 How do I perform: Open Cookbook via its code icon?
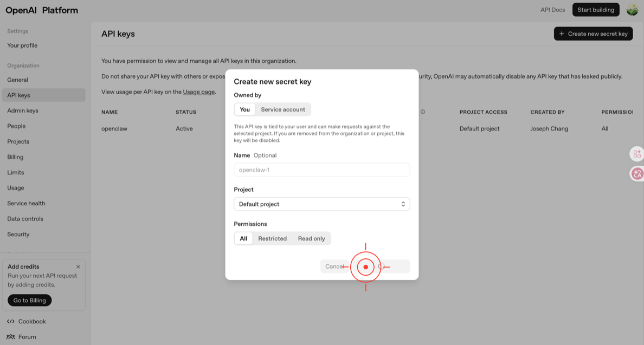(x=11, y=321)
